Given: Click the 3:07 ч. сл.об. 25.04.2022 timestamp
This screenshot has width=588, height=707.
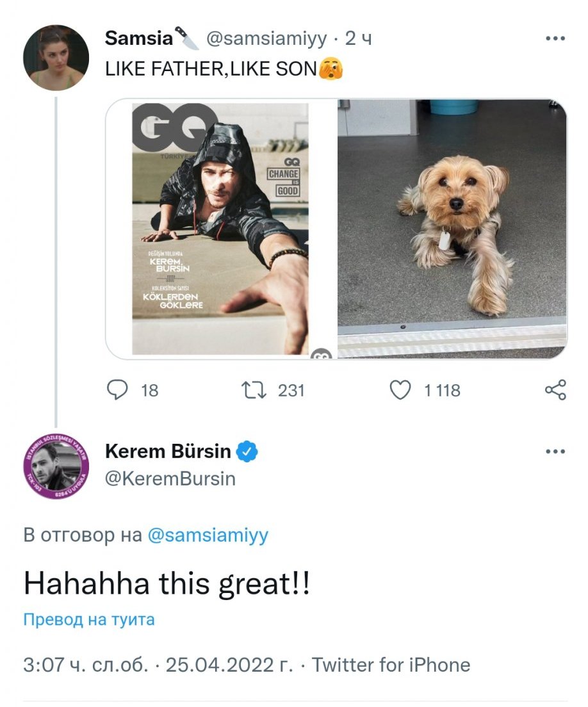Looking at the screenshot, I should coord(158,665).
